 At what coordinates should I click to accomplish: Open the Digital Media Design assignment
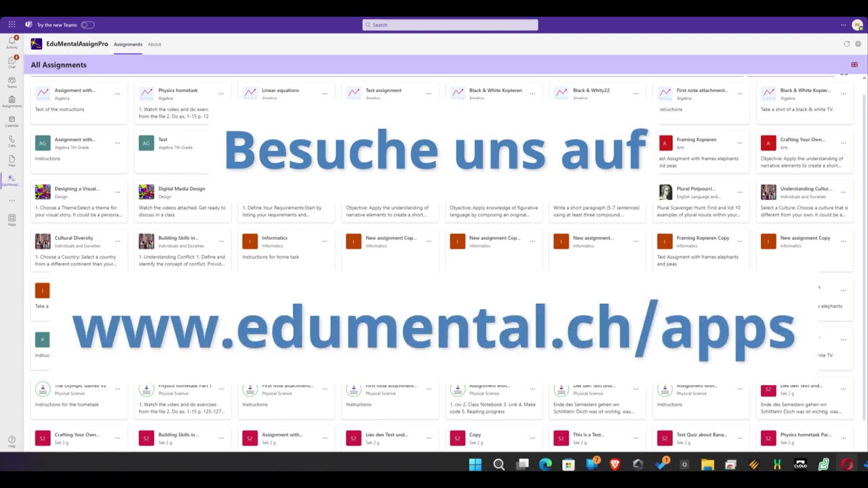click(182, 188)
